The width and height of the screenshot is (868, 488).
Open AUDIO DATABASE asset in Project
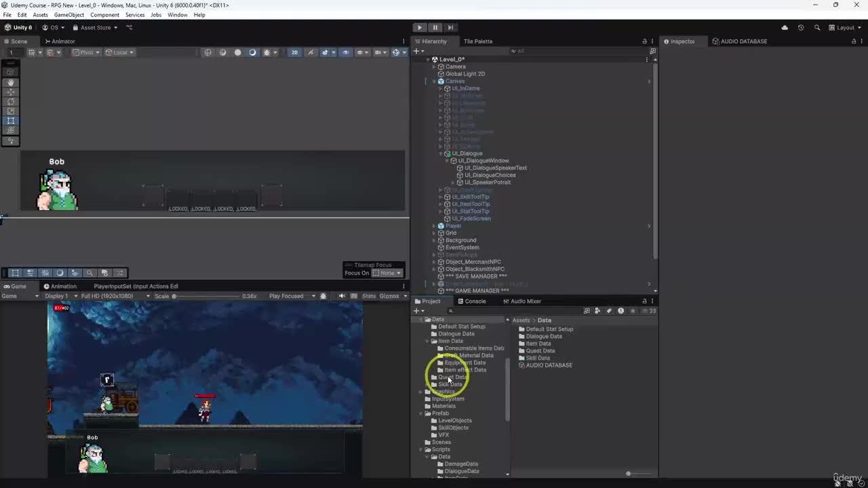pyautogui.click(x=549, y=365)
